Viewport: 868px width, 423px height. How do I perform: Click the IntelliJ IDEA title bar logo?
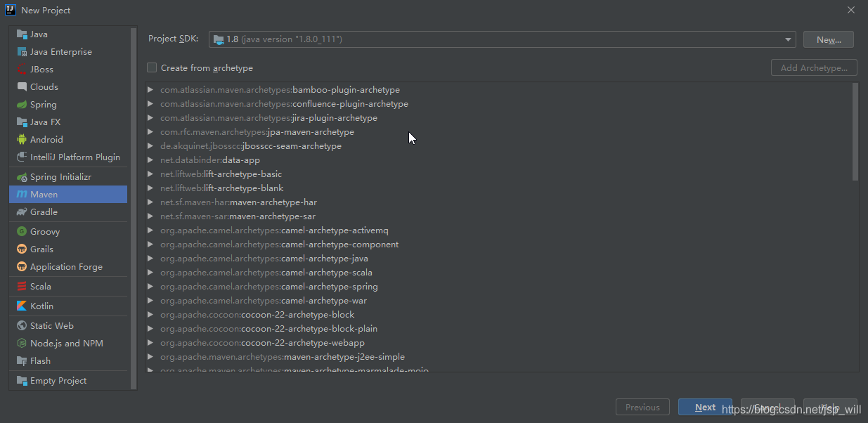11,10
